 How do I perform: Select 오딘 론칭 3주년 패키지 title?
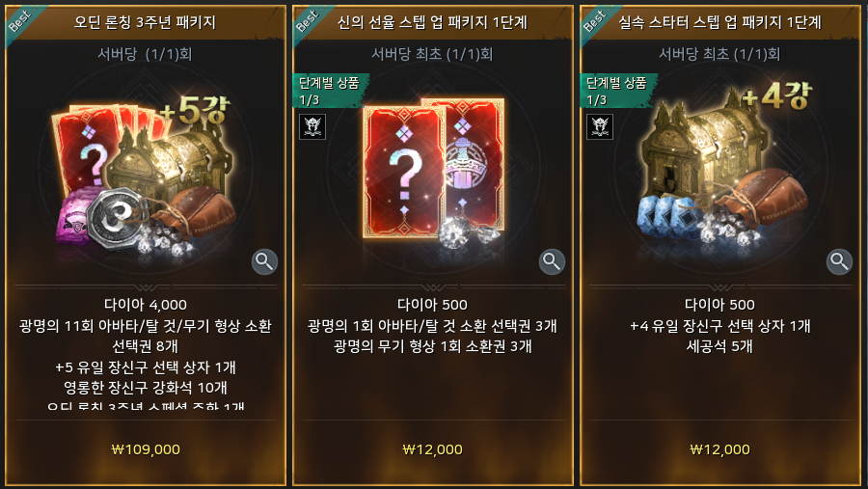click(145, 22)
